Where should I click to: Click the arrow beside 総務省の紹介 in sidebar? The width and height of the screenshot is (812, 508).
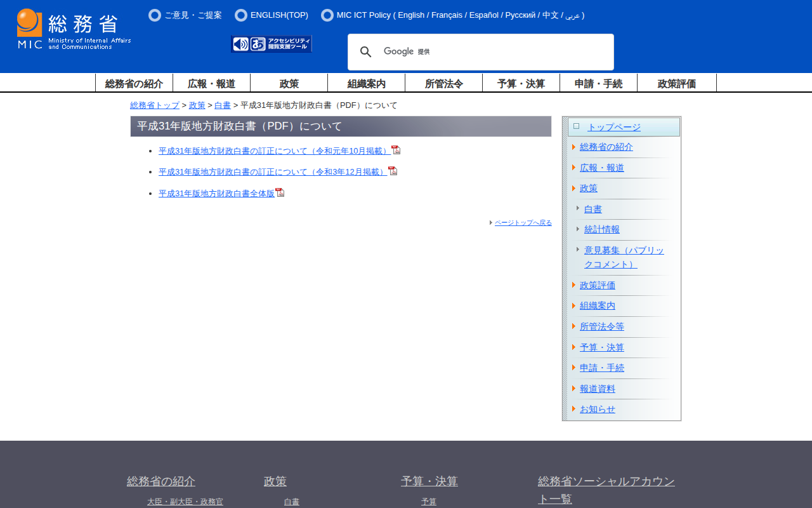coord(573,147)
